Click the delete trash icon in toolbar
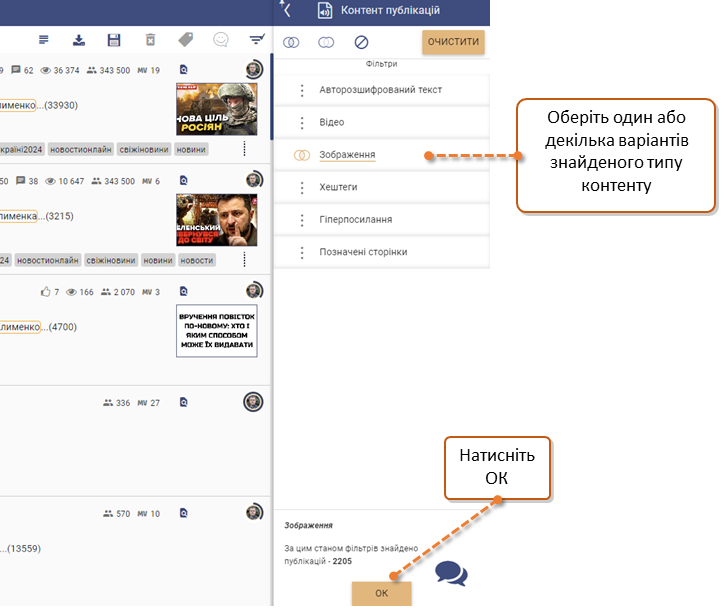The width and height of the screenshot is (727, 608). pos(150,40)
